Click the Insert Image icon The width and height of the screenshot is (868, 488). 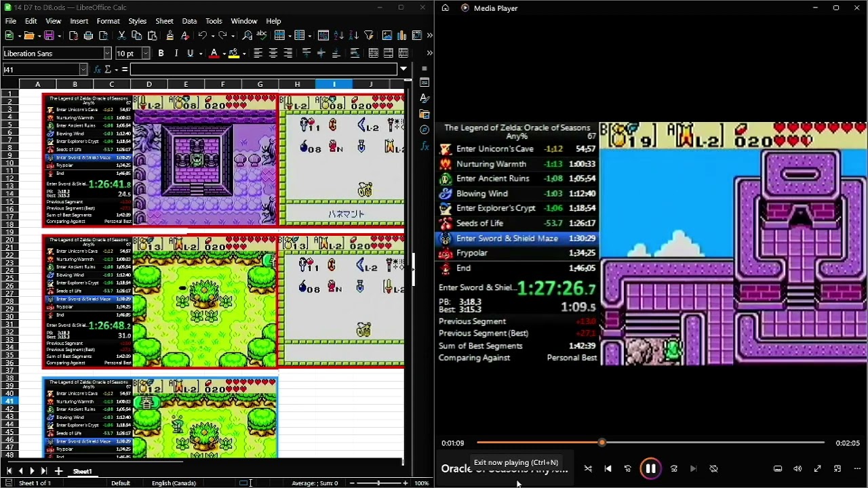click(x=387, y=35)
